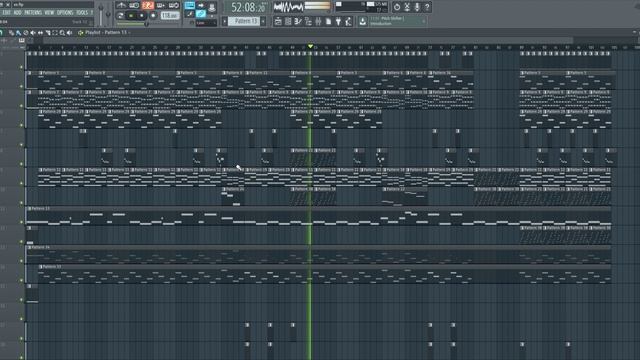Viewport: 640px width, 360px height.
Task: Select the playlist delete tool
Action: 26,33
